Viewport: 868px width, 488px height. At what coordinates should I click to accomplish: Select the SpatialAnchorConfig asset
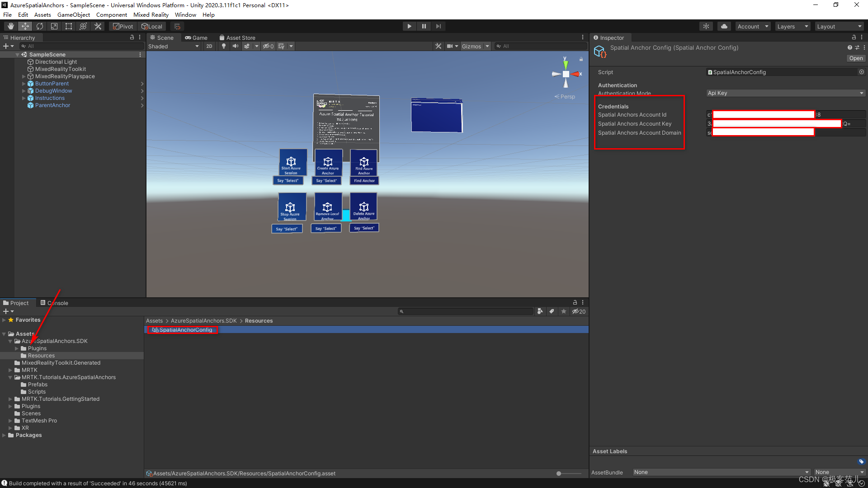pyautogui.click(x=185, y=330)
